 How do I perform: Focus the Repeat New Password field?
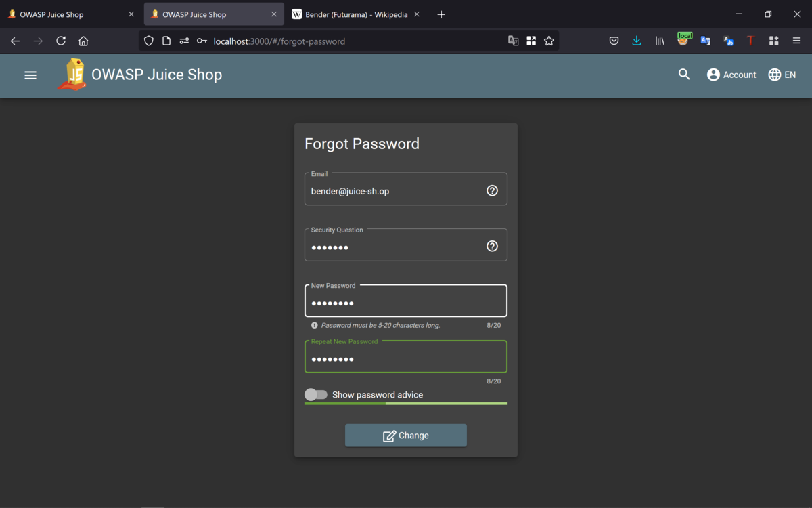[406, 357]
